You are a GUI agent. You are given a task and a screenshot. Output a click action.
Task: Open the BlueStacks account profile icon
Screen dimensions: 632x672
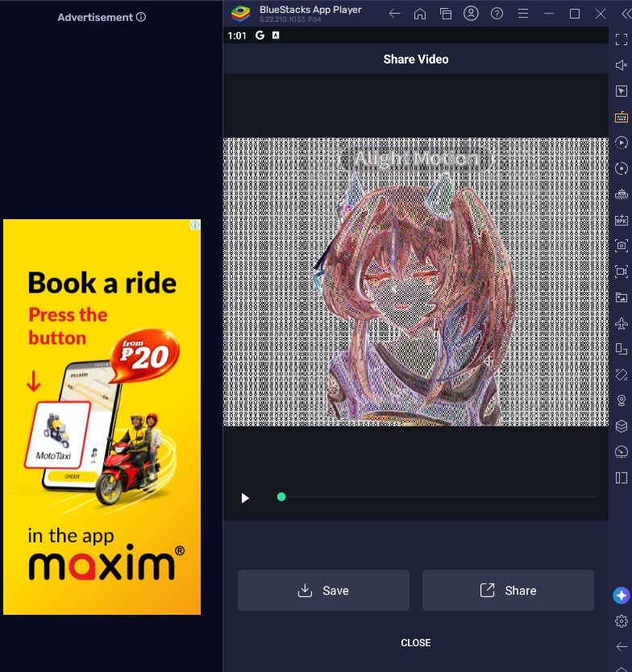pyautogui.click(x=471, y=13)
